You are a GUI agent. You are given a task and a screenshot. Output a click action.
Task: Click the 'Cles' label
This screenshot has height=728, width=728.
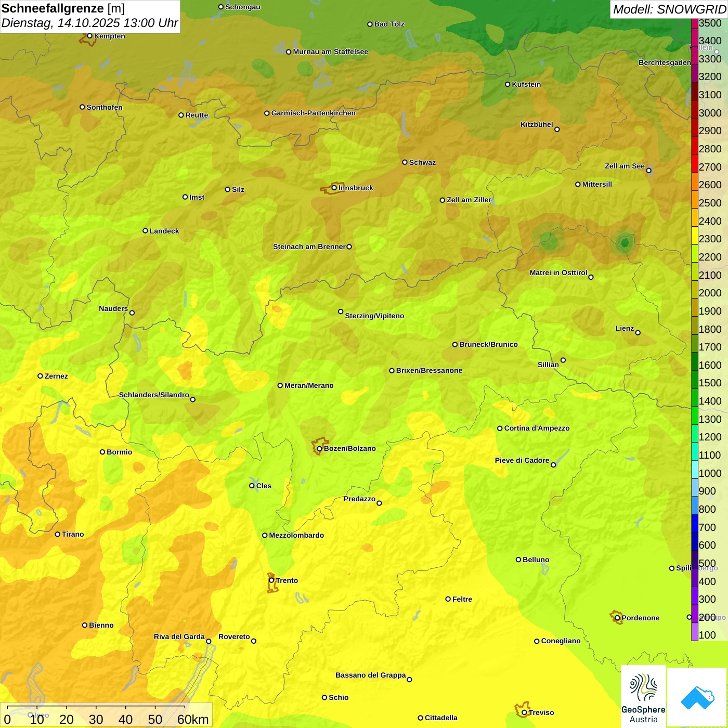(264, 486)
